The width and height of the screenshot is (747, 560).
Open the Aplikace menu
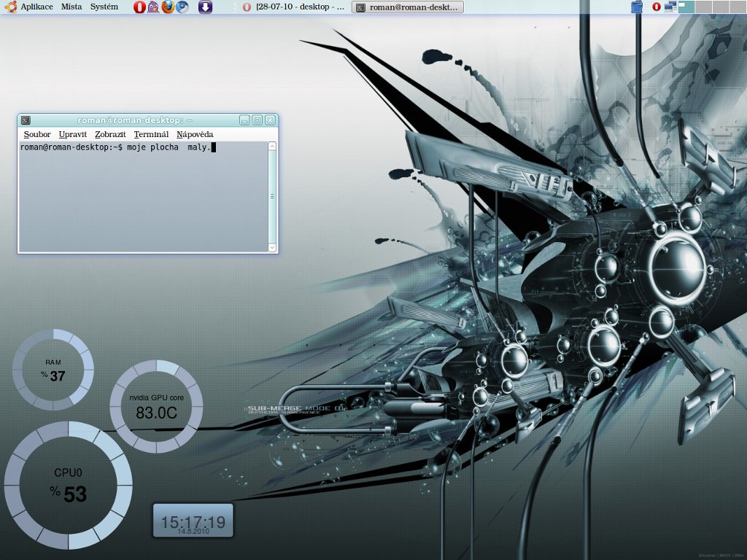click(x=36, y=7)
